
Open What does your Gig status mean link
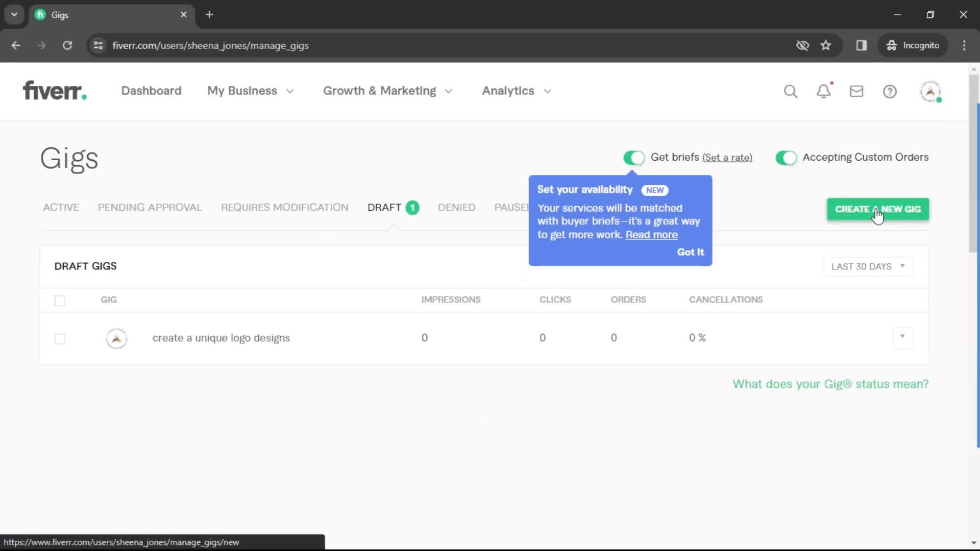[x=830, y=384]
